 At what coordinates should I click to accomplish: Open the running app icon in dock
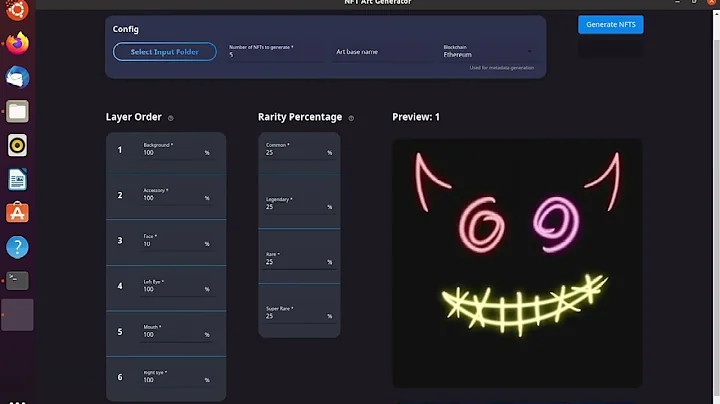pos(17,315)
